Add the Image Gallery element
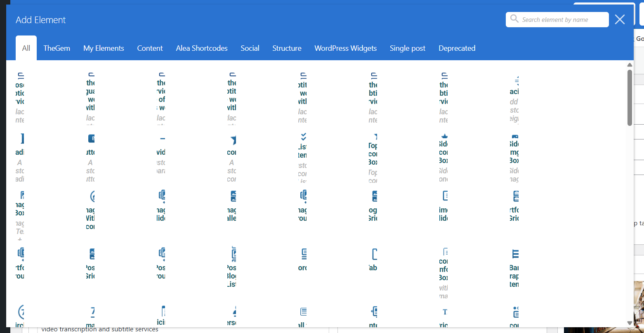 click(231, 206)
